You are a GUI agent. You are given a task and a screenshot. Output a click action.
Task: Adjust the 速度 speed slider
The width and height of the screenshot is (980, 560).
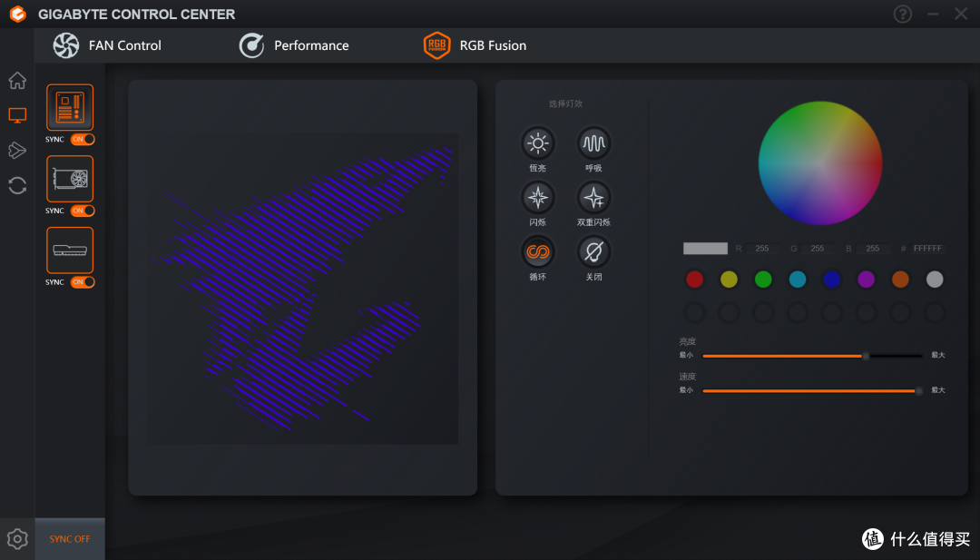click(812, 390)
